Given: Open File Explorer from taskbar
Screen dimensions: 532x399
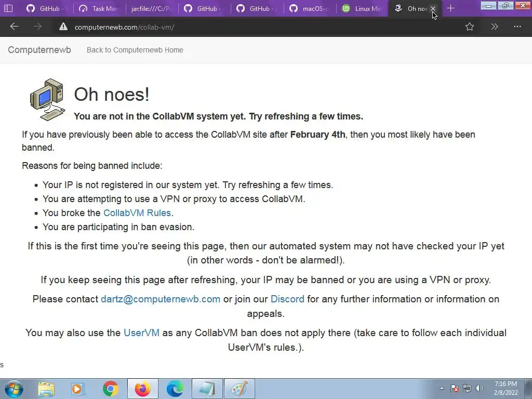Looking at the screenshot, I should point(46,389).
